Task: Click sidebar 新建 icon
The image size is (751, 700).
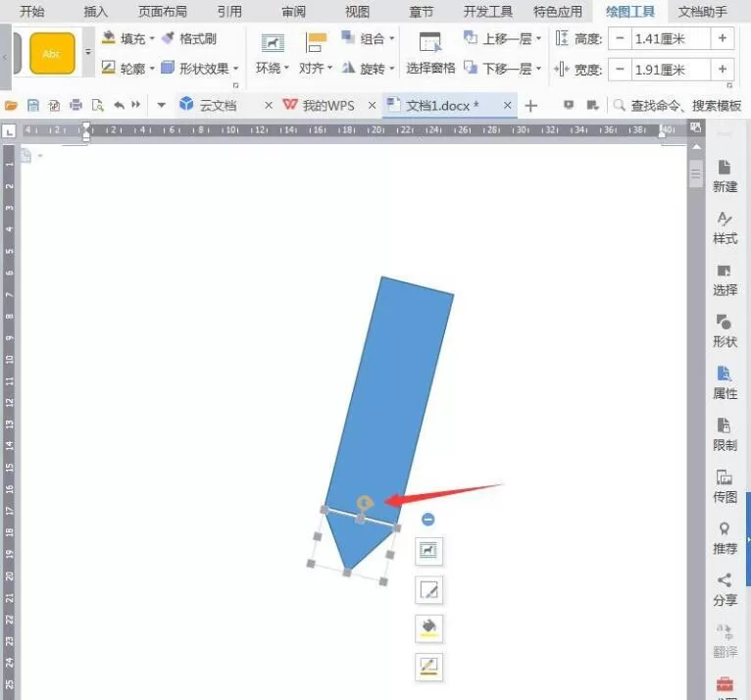Action: pos(725,176)
